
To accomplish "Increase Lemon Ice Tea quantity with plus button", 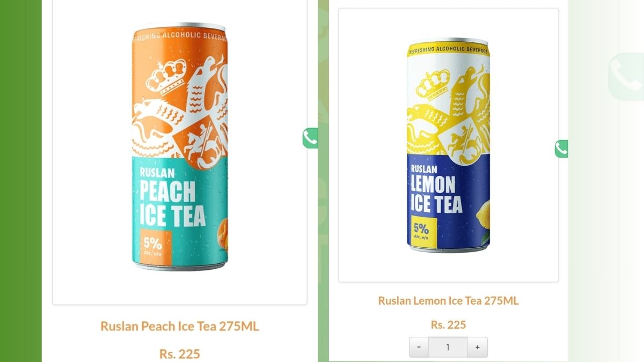I will [477, 347].
